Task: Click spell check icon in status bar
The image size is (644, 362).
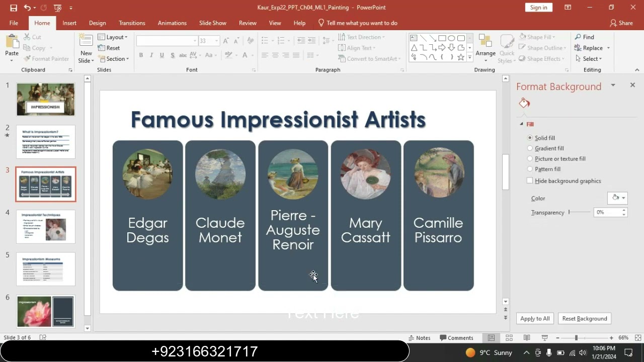Action: pyautogui.click(x=43, y=337)
